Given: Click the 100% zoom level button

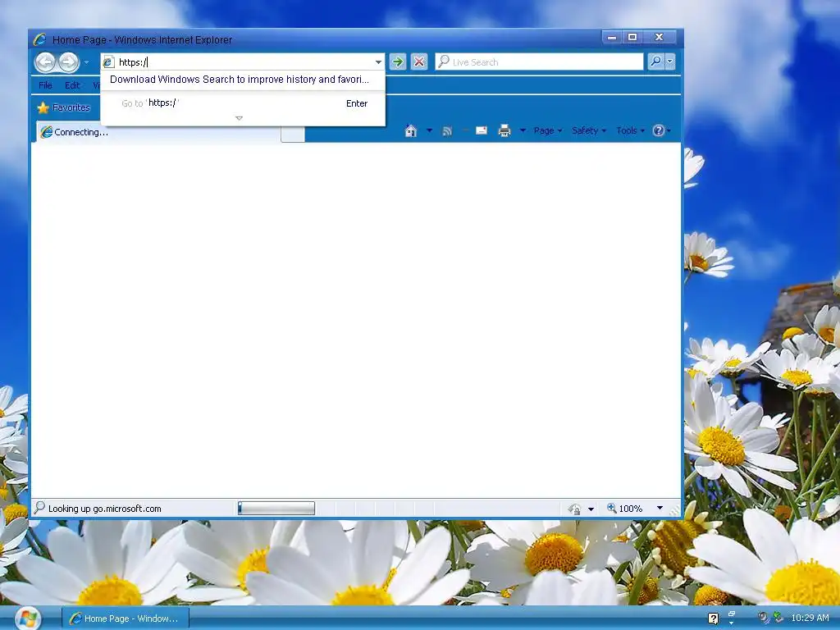Looking at the screenshot, I should point(624,508).
